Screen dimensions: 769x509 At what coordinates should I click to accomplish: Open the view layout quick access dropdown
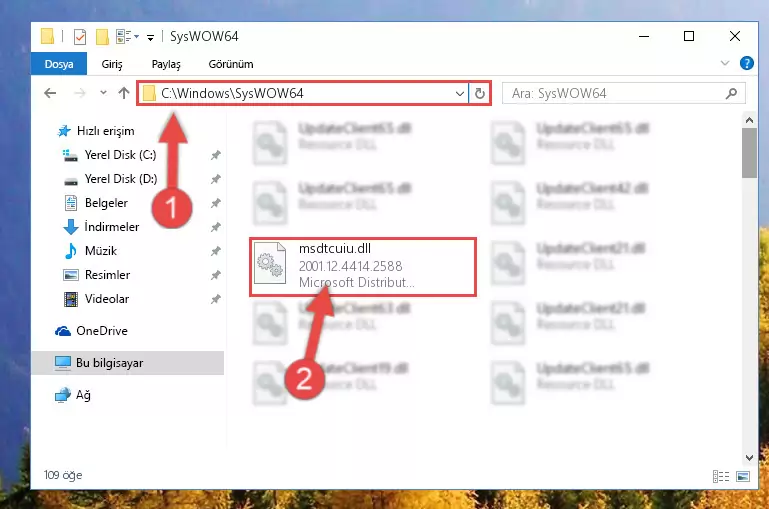tap(127, 37)
